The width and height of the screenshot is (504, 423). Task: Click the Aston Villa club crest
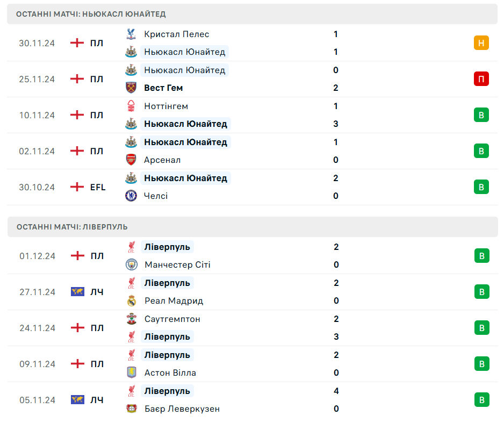(131, 372)
